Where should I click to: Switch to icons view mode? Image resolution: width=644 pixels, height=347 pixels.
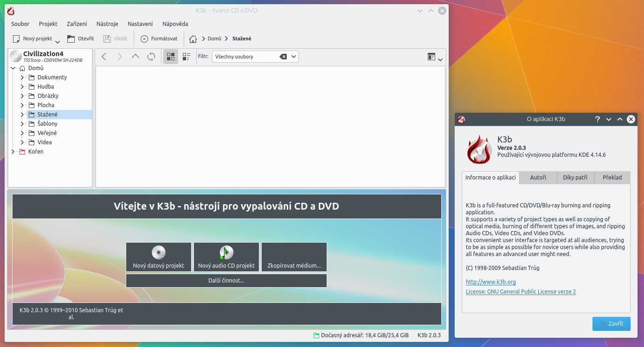171,57
